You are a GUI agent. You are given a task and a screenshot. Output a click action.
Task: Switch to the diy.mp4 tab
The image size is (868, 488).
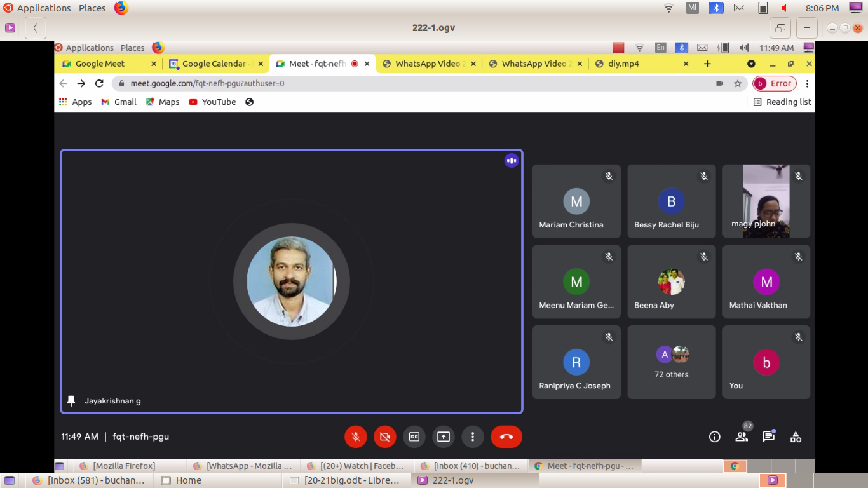coord(641,64)
